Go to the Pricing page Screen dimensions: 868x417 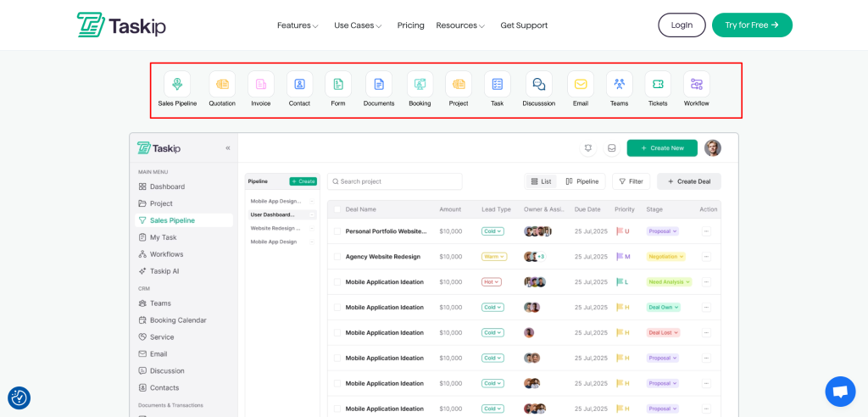(x=410, y=25)
